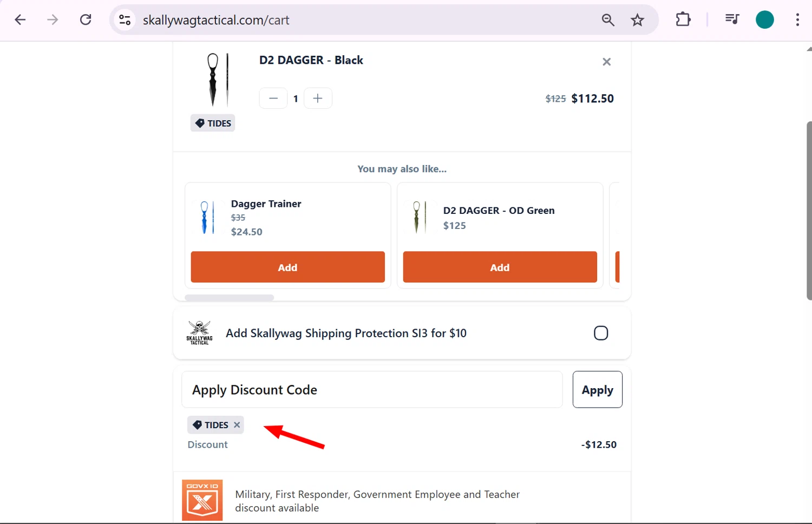Screen dimensions: 812x524
Task: Click the TIDES tag under the dagger image
Action: pos(213,123)
